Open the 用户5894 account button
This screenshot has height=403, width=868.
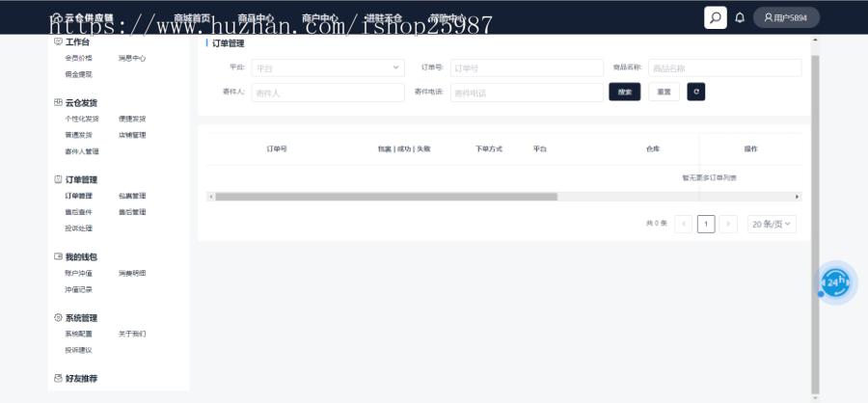pos(786,17)
